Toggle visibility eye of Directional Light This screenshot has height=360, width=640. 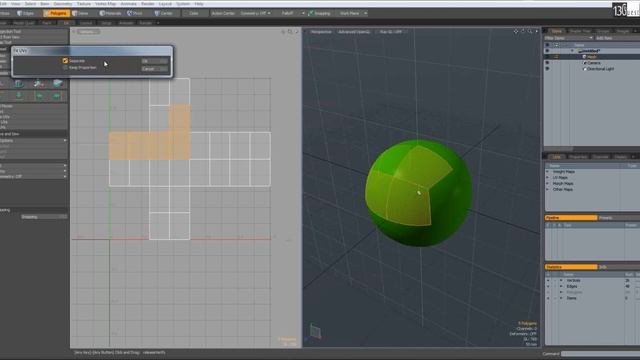(x=547, y=69)
